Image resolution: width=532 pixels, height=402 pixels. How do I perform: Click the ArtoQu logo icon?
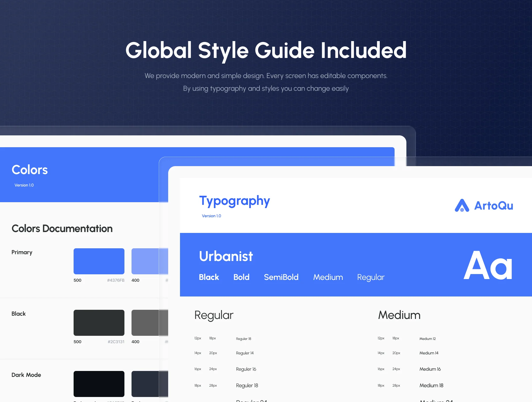pos(462,205)
